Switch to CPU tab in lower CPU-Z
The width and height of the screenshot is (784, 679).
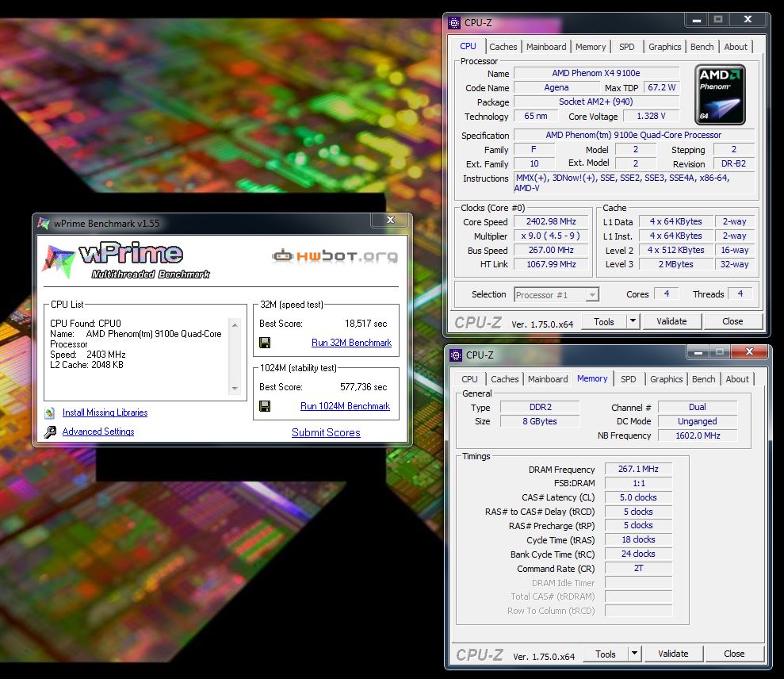(469, 379)
